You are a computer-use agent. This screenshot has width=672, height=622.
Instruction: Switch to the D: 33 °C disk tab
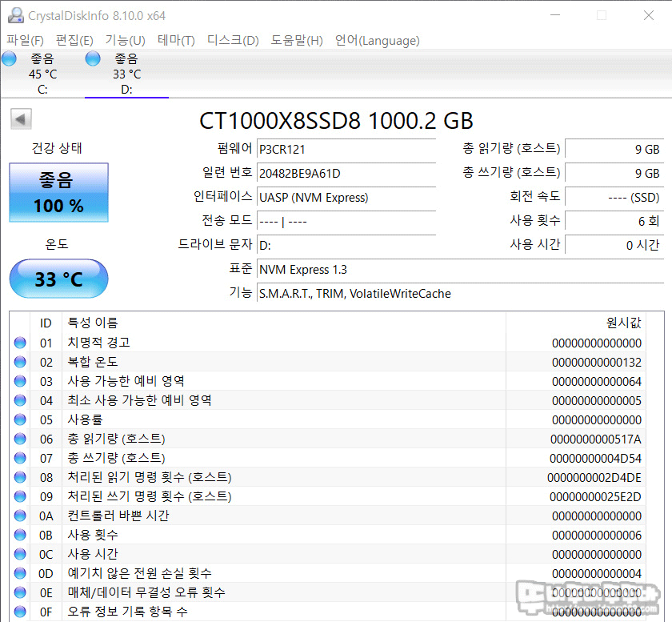point(126,74)
